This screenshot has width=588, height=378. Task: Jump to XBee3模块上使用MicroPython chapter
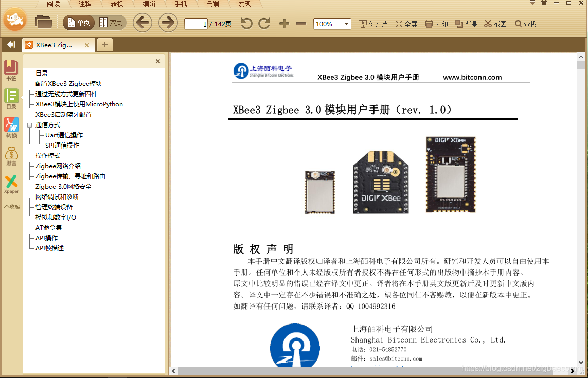[x=79, y=104]
